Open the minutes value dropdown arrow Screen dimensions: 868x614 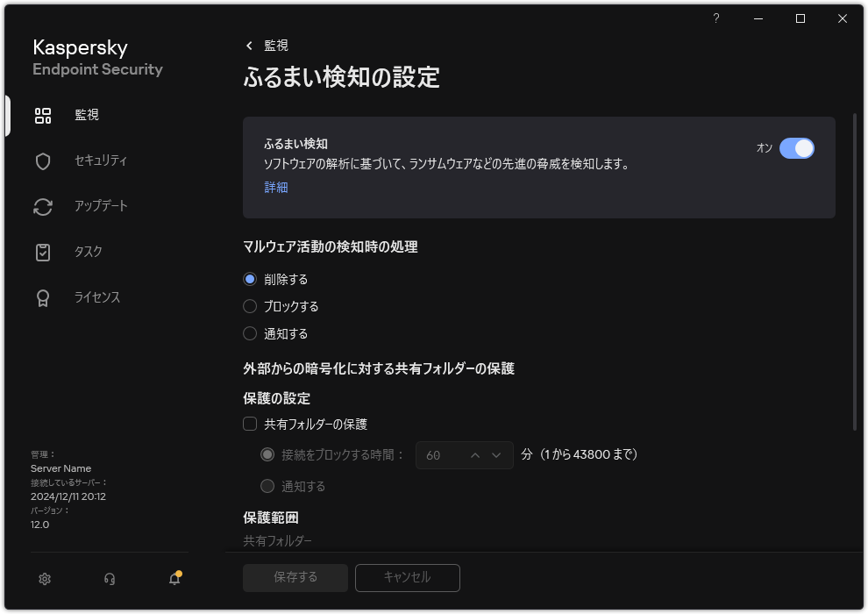pos(496,455)
